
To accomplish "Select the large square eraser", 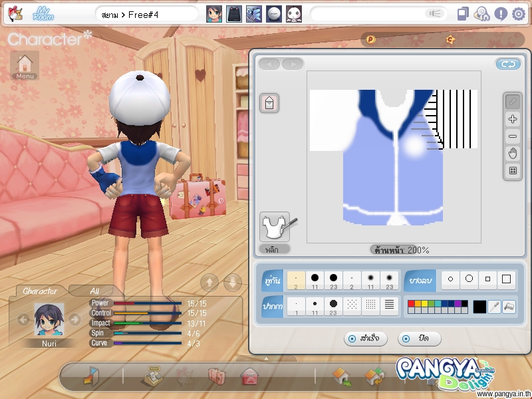I will click(506, 279).
